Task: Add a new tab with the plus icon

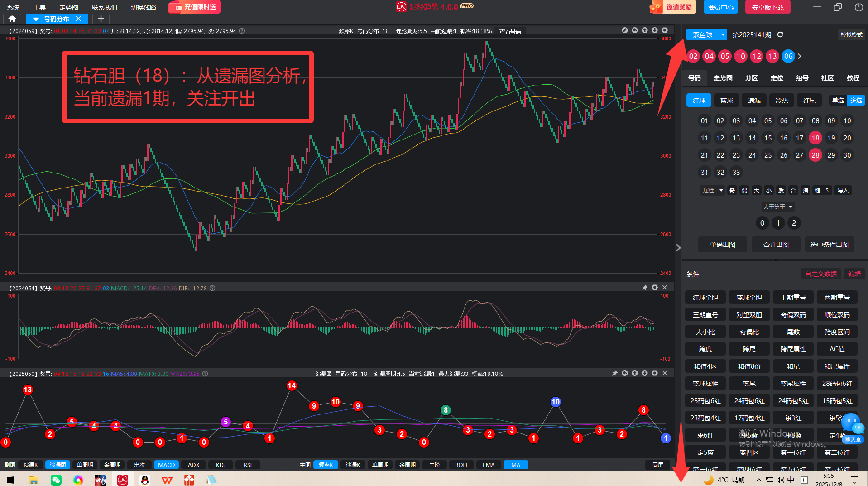Action: (101, 19)
